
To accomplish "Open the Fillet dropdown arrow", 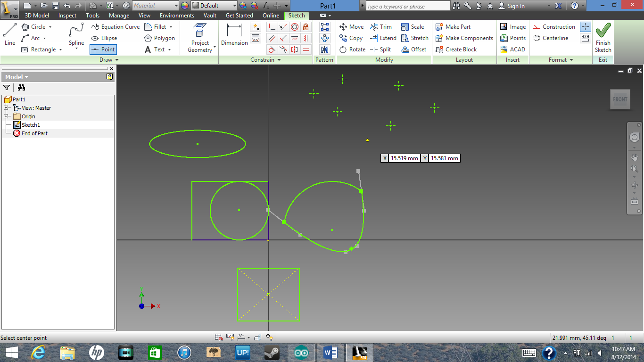I will coord(171,27).
